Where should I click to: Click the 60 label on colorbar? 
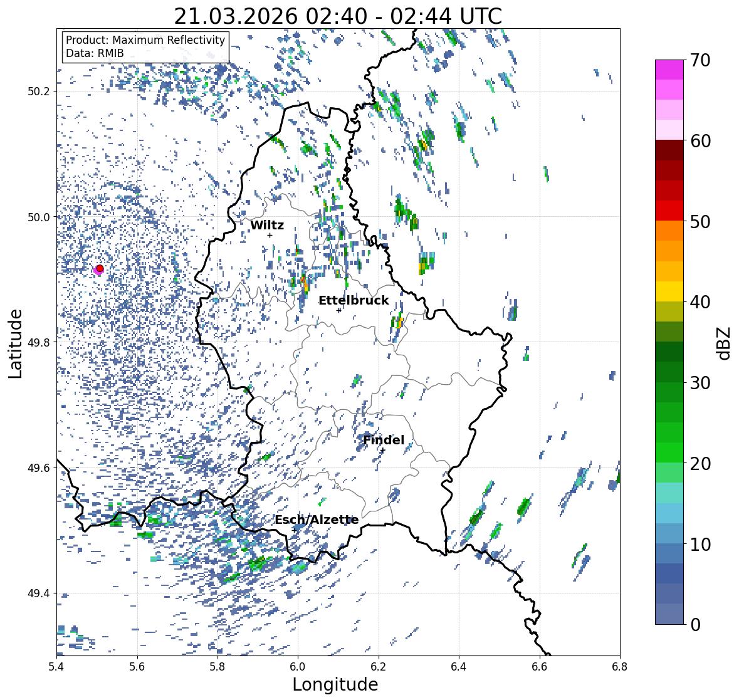700,141
